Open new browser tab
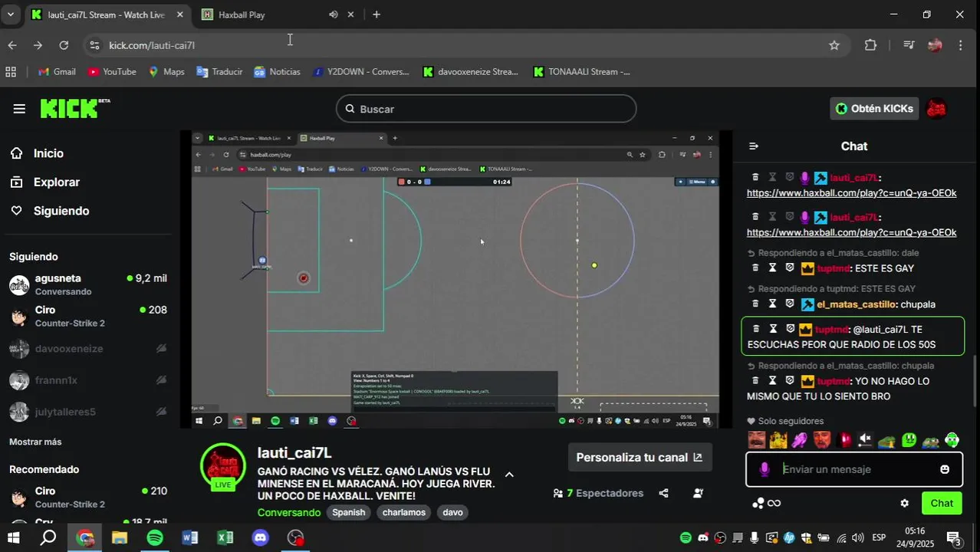The width and height of the screenshot is (980, 552). [377, 15]
